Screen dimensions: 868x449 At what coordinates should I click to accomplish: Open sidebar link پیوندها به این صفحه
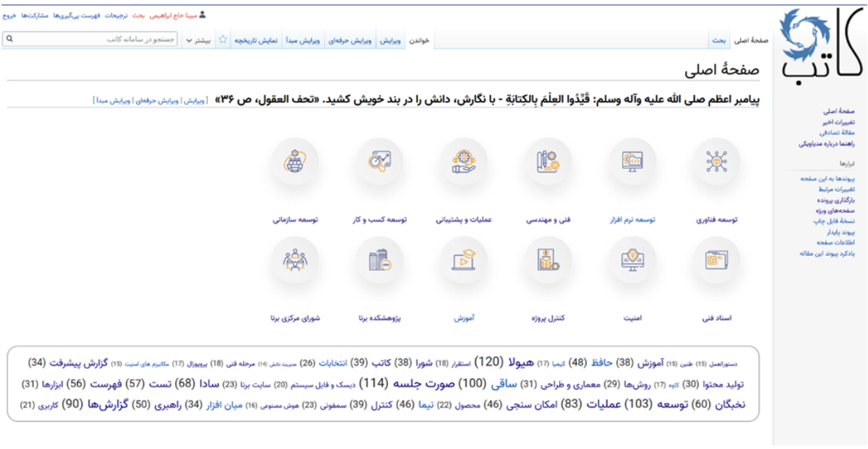point(828,178)
